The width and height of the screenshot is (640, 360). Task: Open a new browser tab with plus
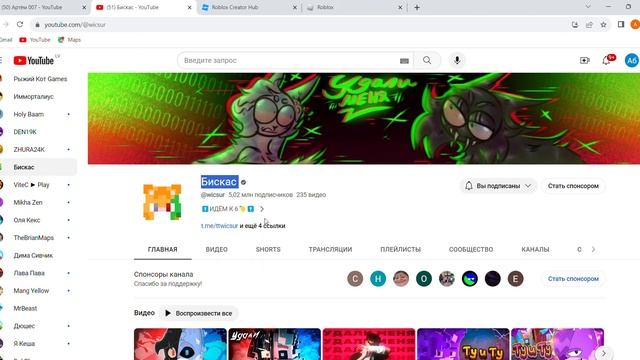coord(417,7)
